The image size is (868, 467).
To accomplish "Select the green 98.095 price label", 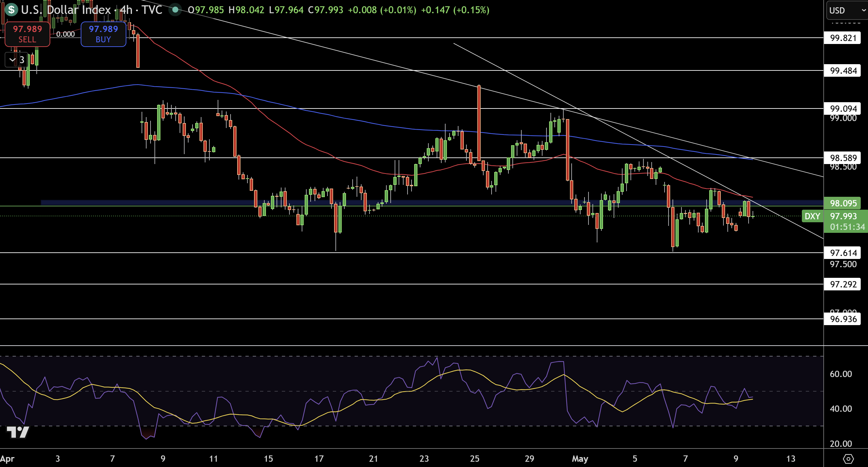I will (842, 203).
